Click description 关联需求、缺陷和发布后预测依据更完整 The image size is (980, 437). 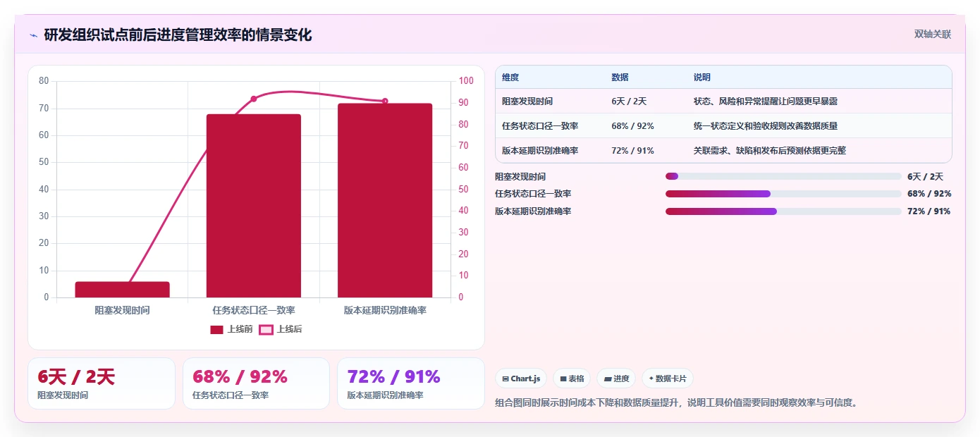pos(770,151)
